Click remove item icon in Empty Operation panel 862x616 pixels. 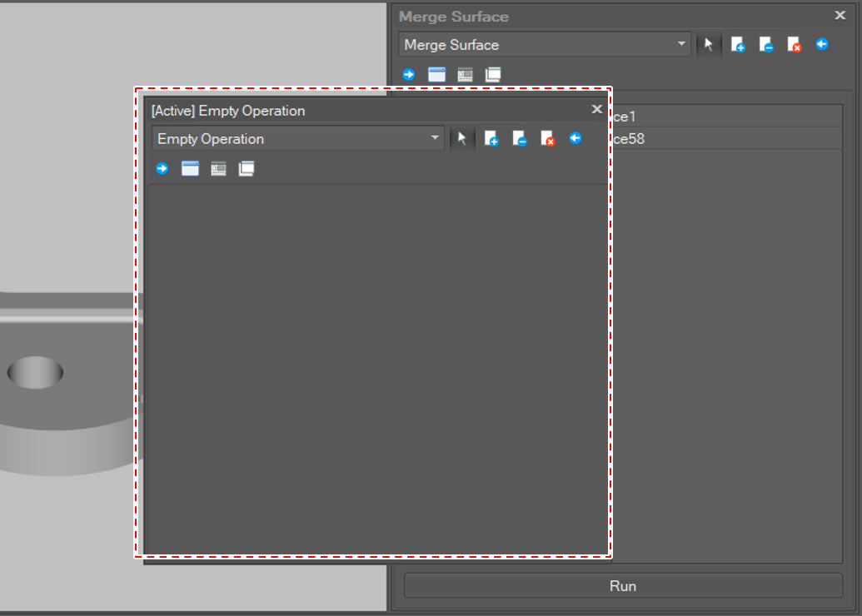point(520,139)
